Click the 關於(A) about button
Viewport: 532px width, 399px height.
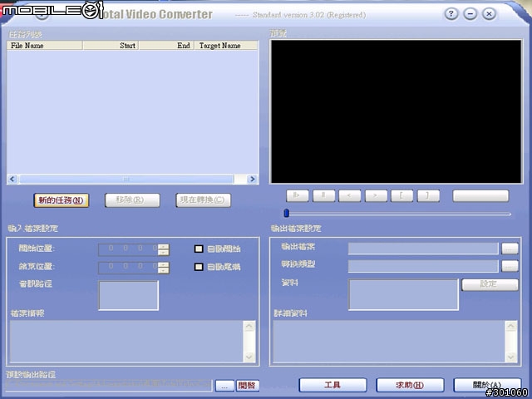(x=487, y=385)
